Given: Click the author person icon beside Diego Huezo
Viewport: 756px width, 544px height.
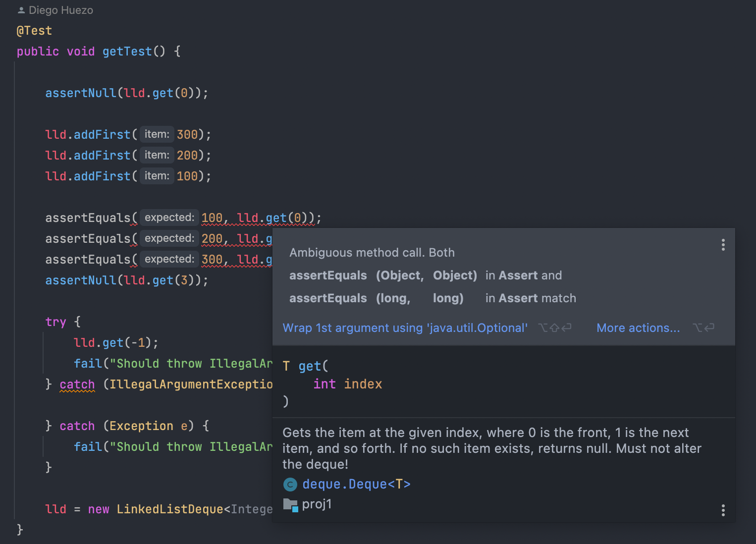Looking at the screenshot, I should [x=21, y=10].
